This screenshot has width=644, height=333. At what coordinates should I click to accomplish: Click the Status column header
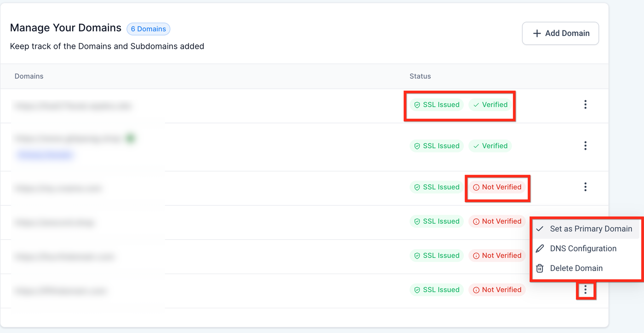pos(420,76)
